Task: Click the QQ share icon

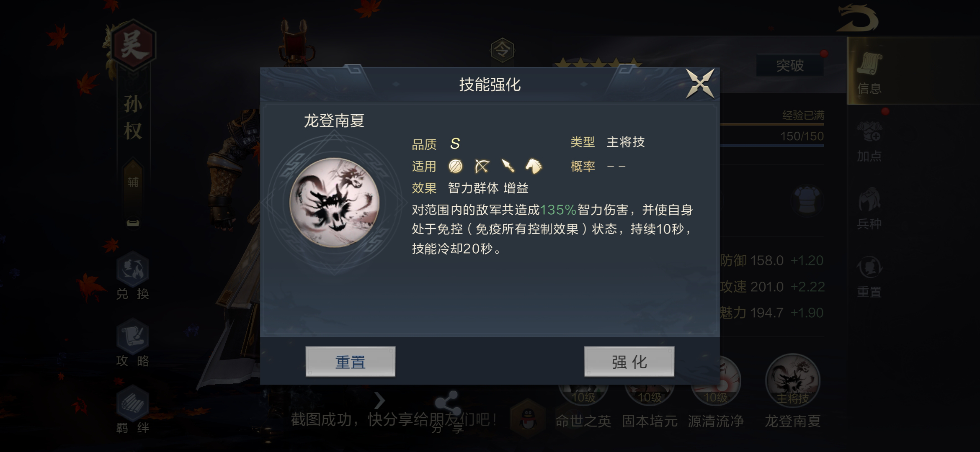Action: click(x=528, y=418)
